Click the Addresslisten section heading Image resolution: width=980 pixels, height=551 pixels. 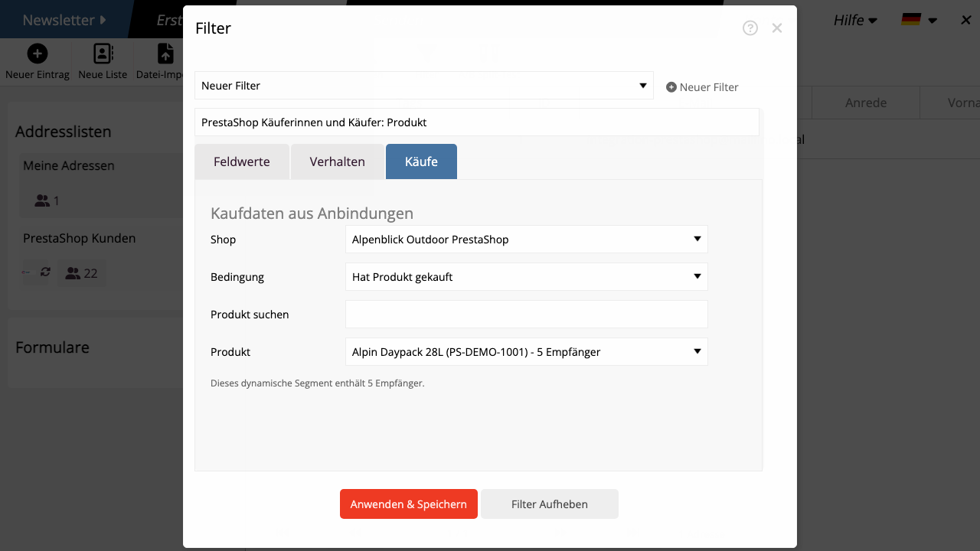coord(64,132)
